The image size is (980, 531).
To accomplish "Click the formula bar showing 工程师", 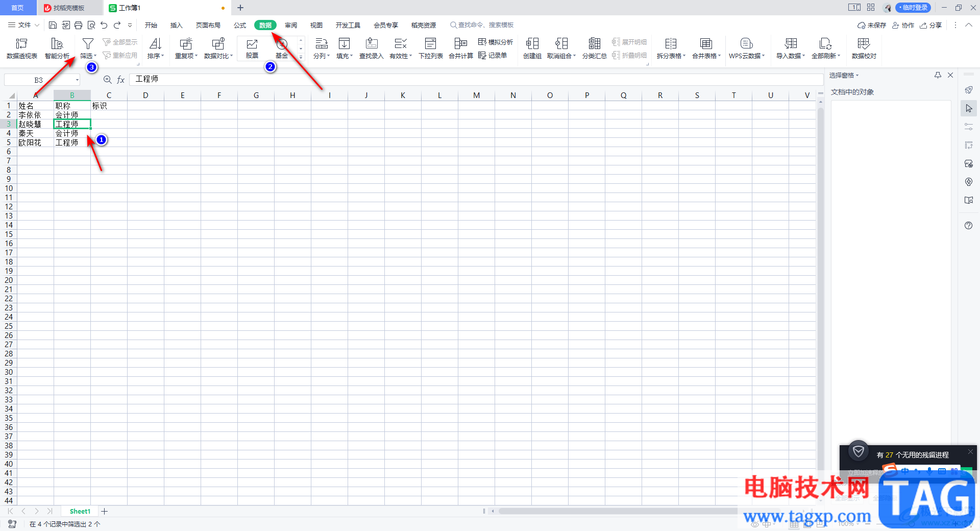I will coord(476,79).
